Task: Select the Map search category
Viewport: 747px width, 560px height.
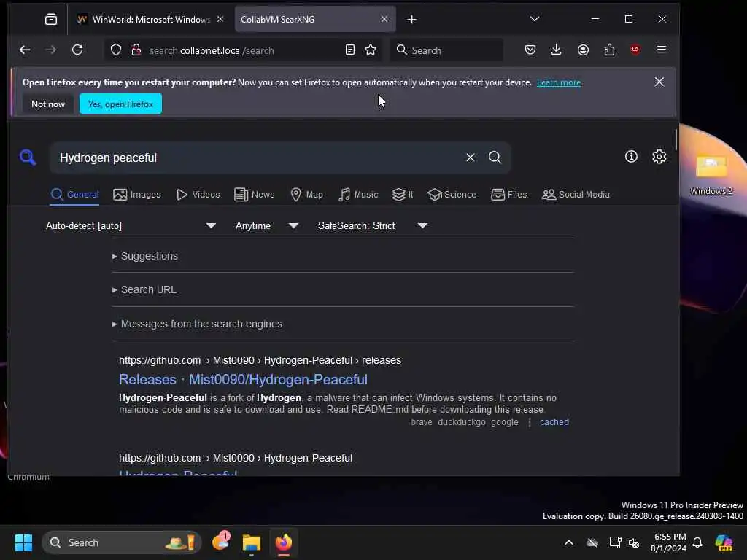Action: (x=307, y=194)
